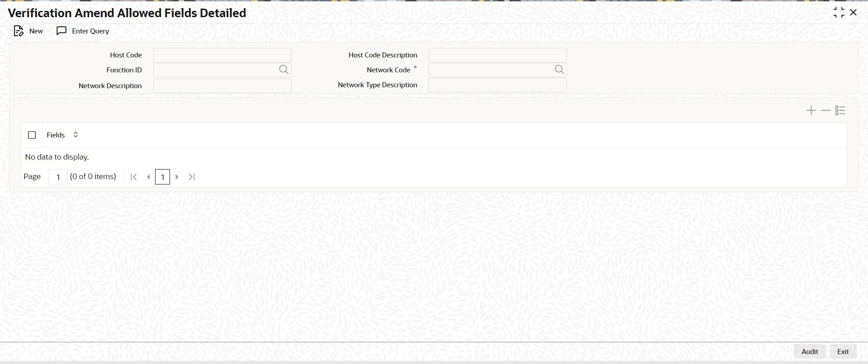
Task: Click the screen title Verification Amend Allowed Fields
Action: (127, 13)
